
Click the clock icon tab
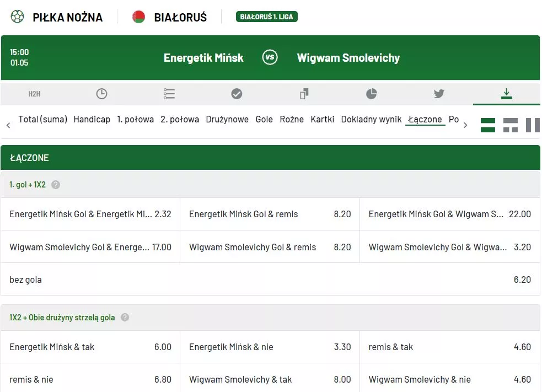click(101, 94)
